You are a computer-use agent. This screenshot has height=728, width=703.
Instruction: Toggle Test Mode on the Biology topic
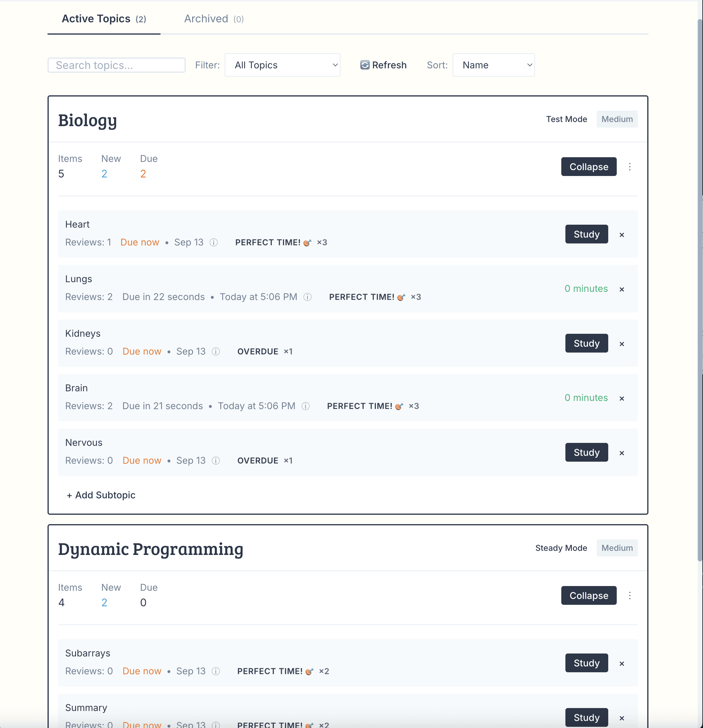point(566,119)
